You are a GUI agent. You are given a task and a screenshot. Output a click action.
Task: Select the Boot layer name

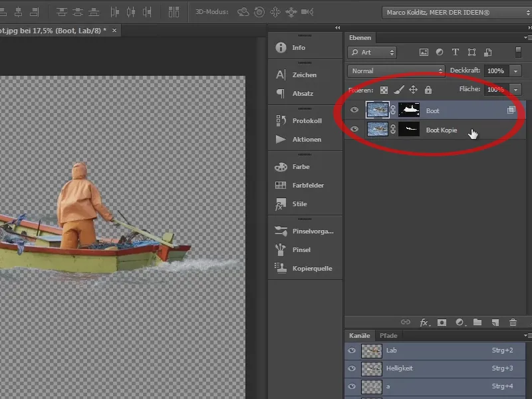click(433, 111)
